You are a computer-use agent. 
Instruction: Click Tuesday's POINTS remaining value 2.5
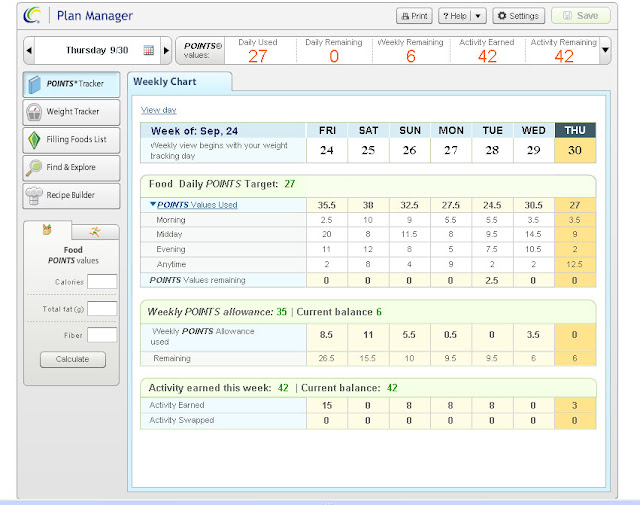(492, 280)
